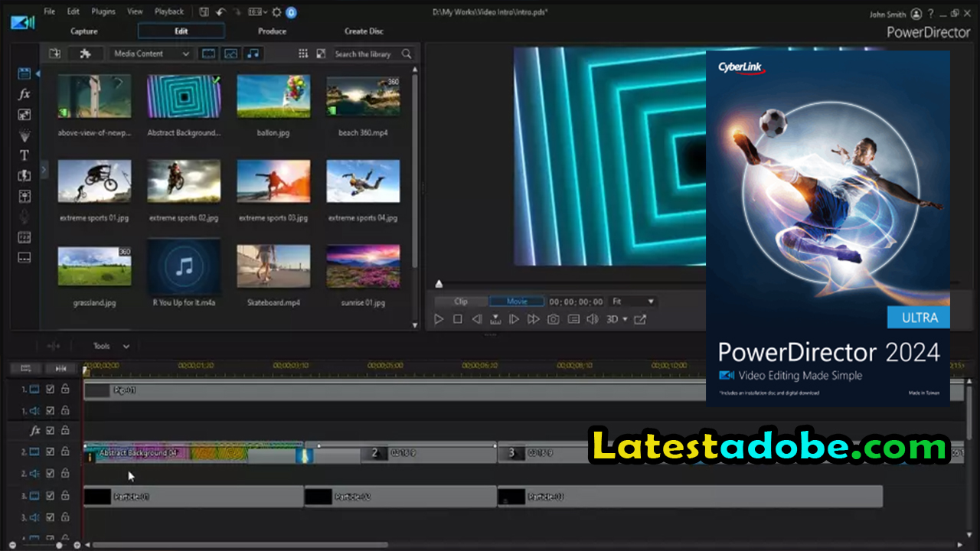The width and height of the screenshot is (980, 551).
Task: Open the Voice-Over Recording Room
Action: tap(24, 217)
